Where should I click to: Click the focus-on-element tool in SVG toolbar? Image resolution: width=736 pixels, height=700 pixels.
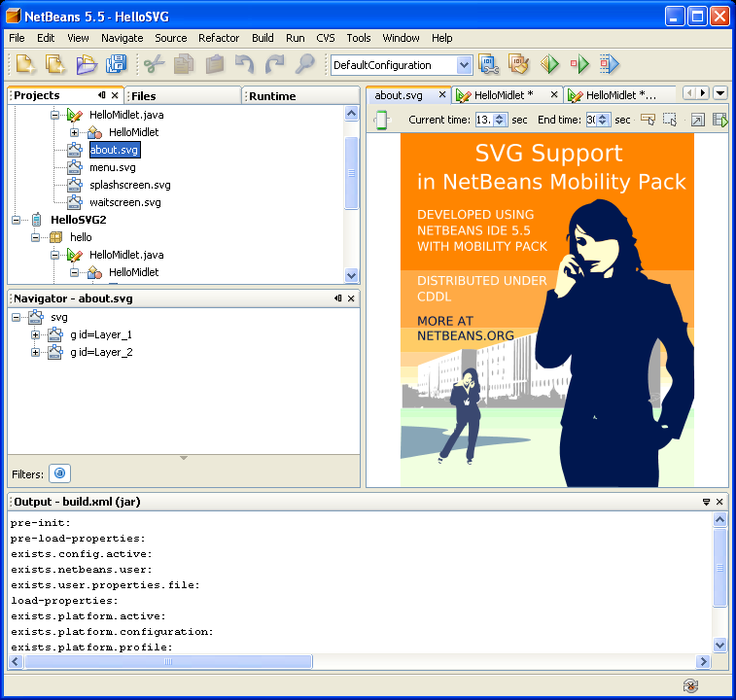click(x=648, y=120)
